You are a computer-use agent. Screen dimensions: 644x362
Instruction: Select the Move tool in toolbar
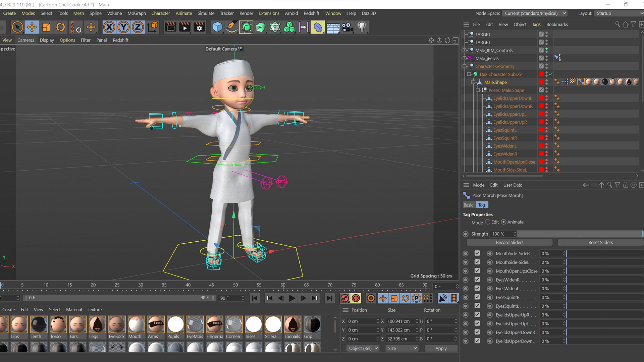click(x=32, y=27)
